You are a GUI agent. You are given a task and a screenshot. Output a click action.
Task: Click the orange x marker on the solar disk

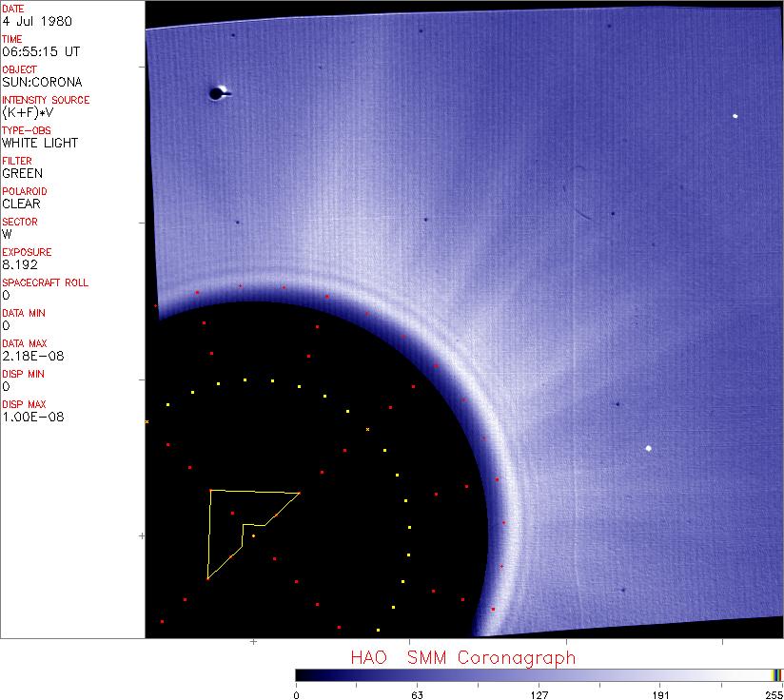coord(367,431)
